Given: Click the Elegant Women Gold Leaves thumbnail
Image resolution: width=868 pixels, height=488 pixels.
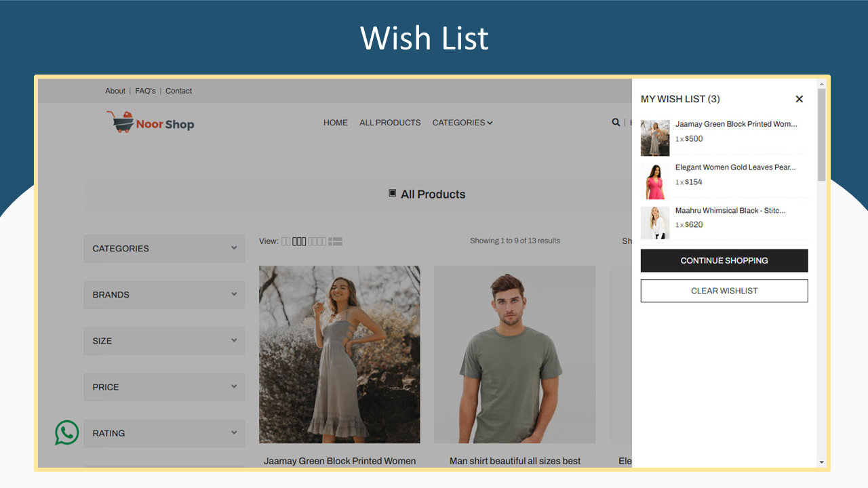Looking at the screenshot, I should pyautogui.click(x=654, y=181).
